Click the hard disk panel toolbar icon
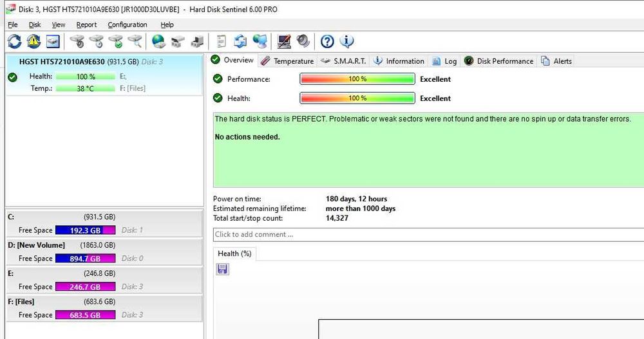 [53, 41]
